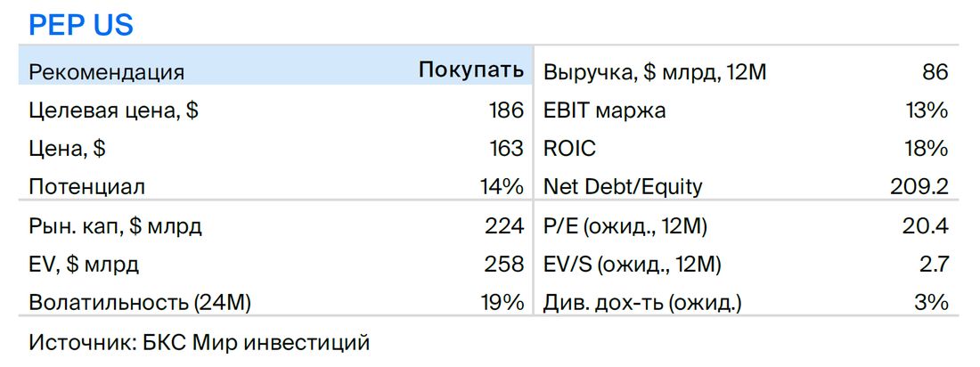Click the Покупать recommendation value
This screenshot has height=367, width=980.
[471, 70]
